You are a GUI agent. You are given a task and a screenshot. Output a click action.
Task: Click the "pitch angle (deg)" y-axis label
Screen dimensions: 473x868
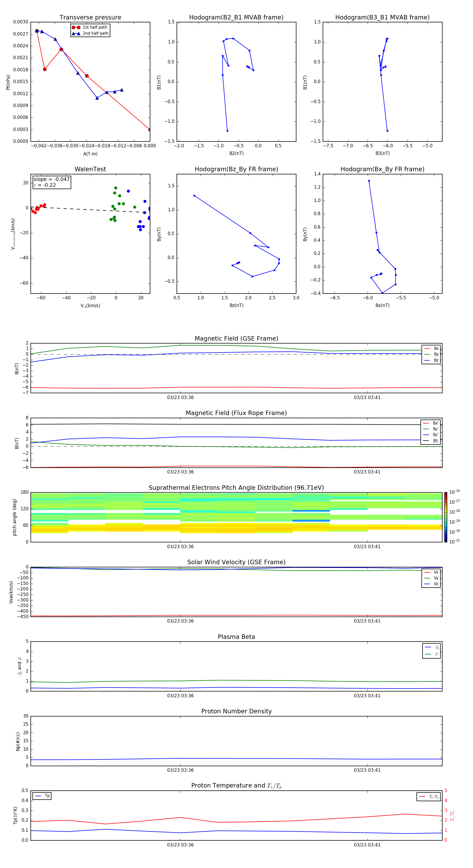pyautogui.click(x=14, y=517)
